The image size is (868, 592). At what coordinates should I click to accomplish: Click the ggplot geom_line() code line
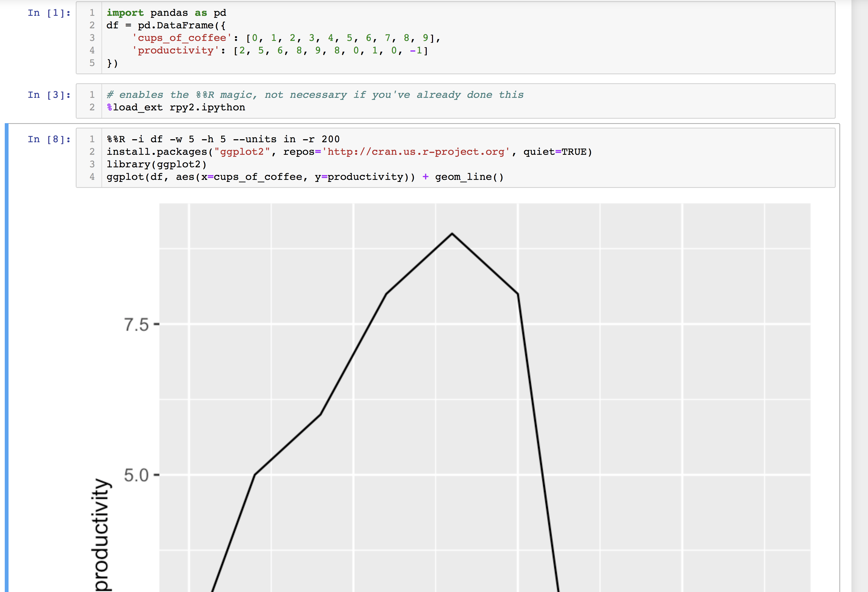coord(304,177)
